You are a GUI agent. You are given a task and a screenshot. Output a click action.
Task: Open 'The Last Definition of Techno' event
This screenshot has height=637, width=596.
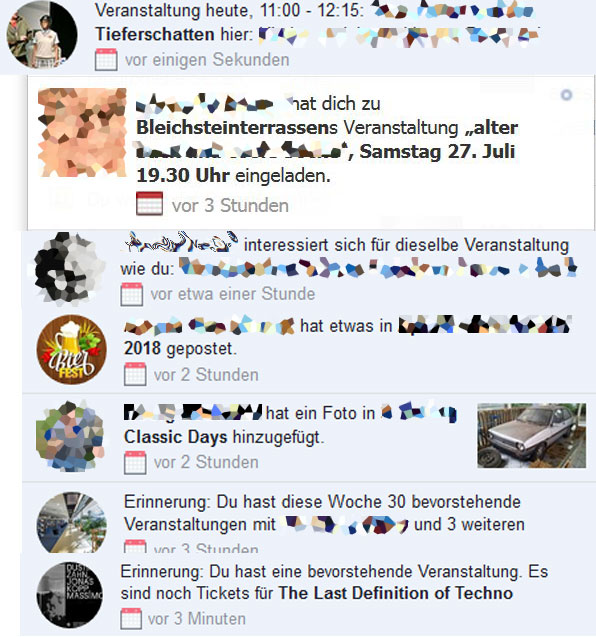click(395, 593)
